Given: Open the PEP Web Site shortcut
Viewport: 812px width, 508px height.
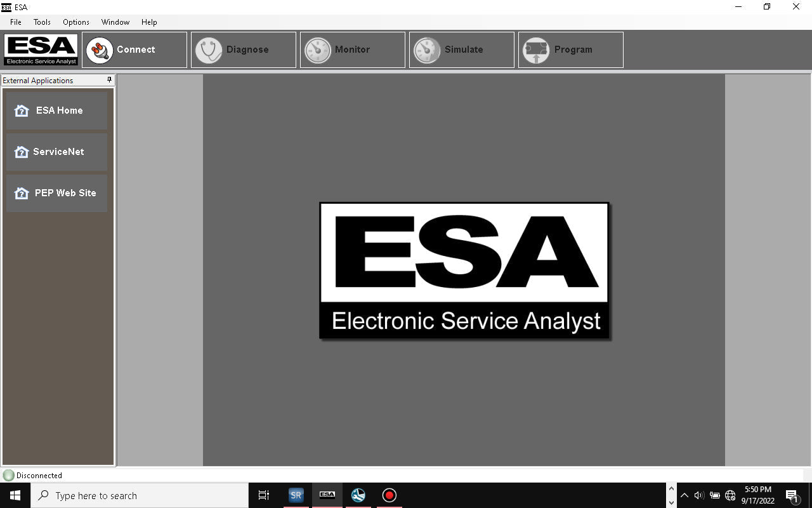Looking at the screenshot, I should (x=57, y=193).
